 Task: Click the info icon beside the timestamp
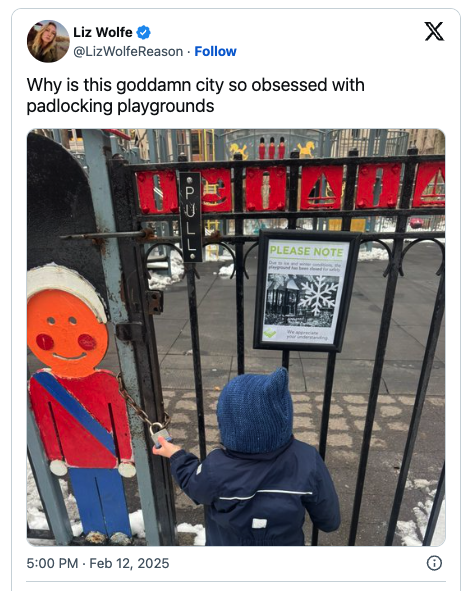click(434, 563)
